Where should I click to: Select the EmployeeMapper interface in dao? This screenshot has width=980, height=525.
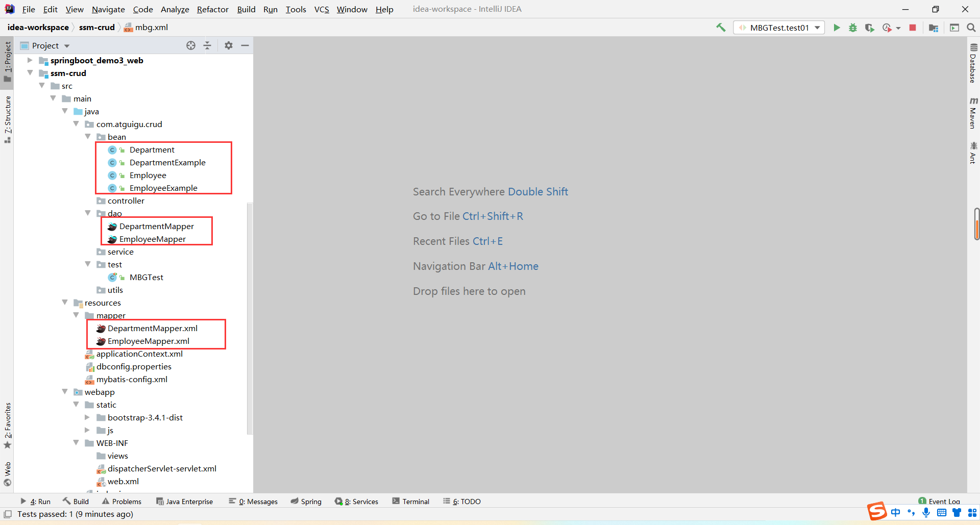(153, 239)
